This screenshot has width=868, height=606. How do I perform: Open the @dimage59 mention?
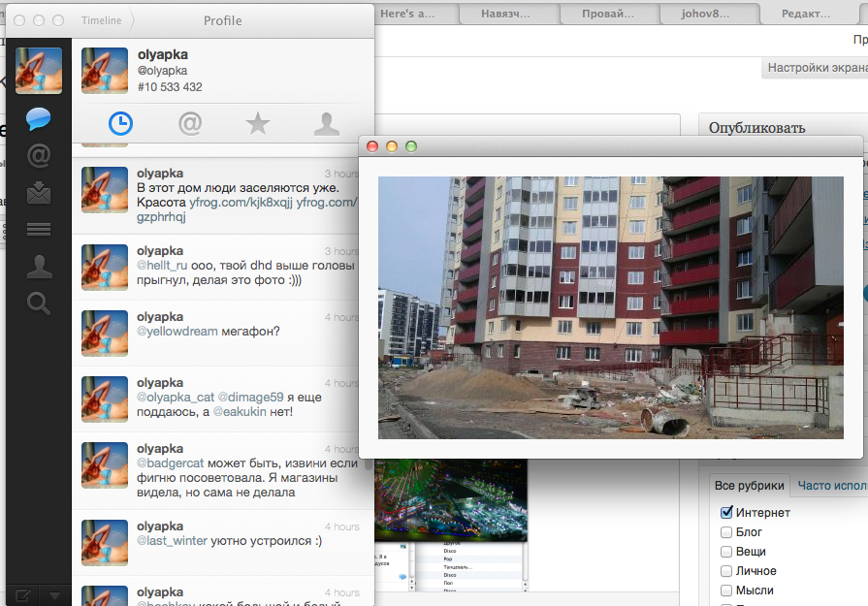251,398
